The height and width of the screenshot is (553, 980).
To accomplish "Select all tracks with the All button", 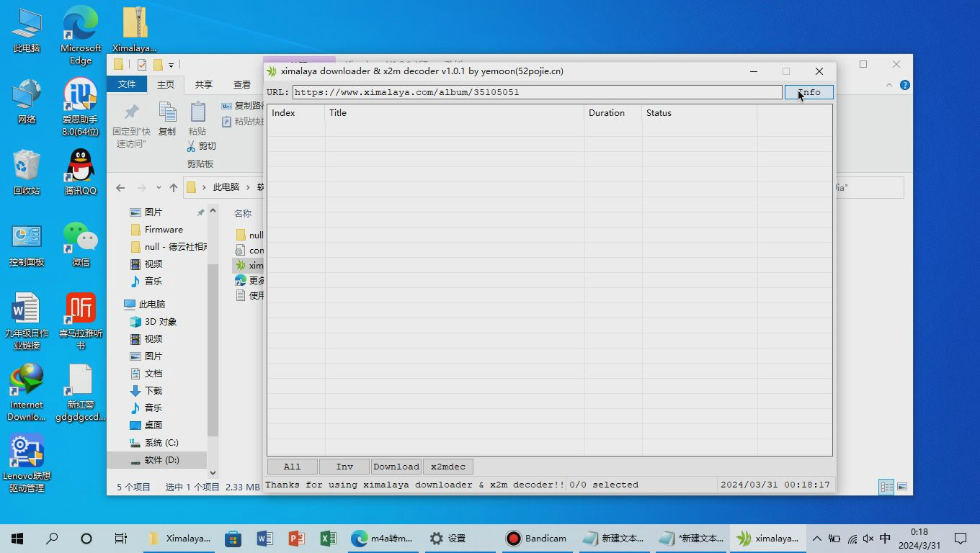I will (x=292, y=467).
